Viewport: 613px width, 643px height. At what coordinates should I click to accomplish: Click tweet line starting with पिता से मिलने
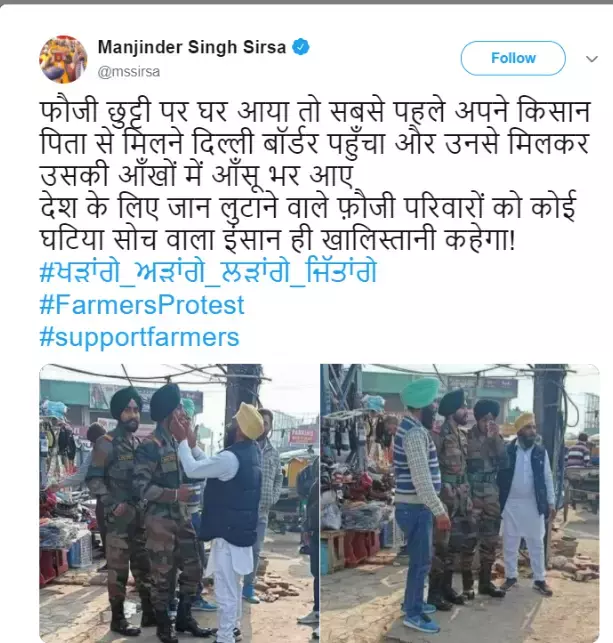coord(314,143)
